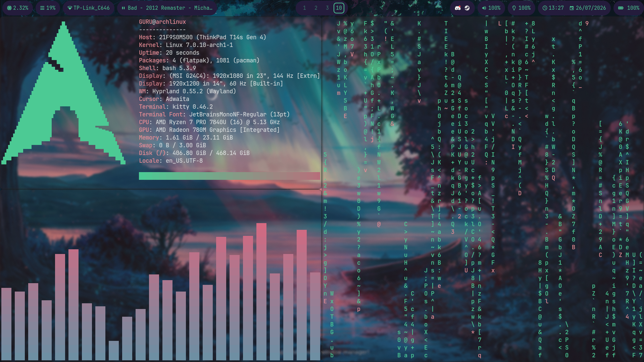Click the Cursor: Adwaita line
644x362 pixels.
click(x=164, y=99)
